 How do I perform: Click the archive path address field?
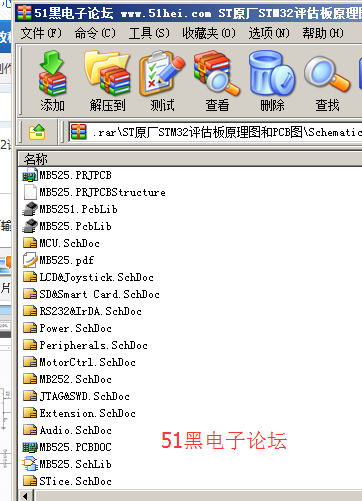(215, 132)
